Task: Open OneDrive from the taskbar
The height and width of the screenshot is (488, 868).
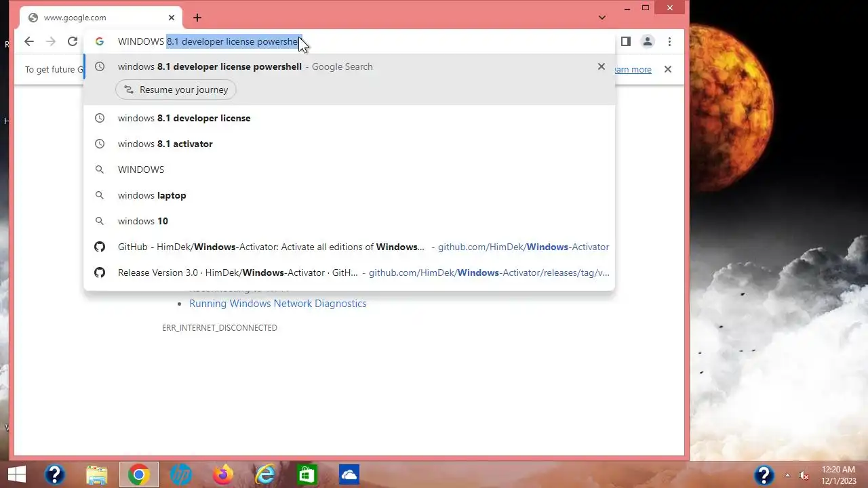Action: (x=349, y=475)
